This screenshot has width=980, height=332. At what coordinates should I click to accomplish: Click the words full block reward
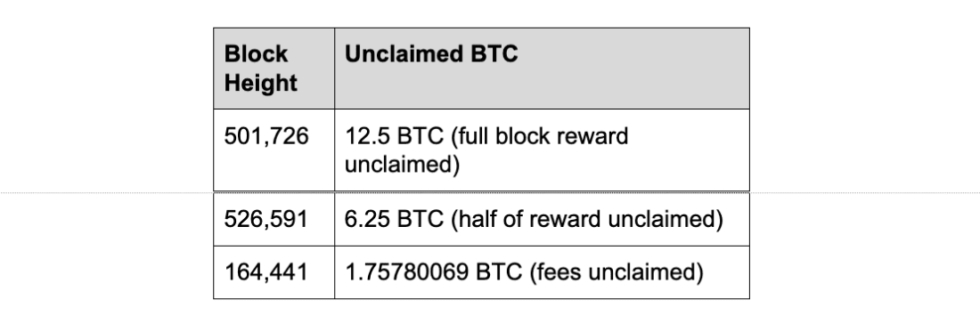coord(539,136)
